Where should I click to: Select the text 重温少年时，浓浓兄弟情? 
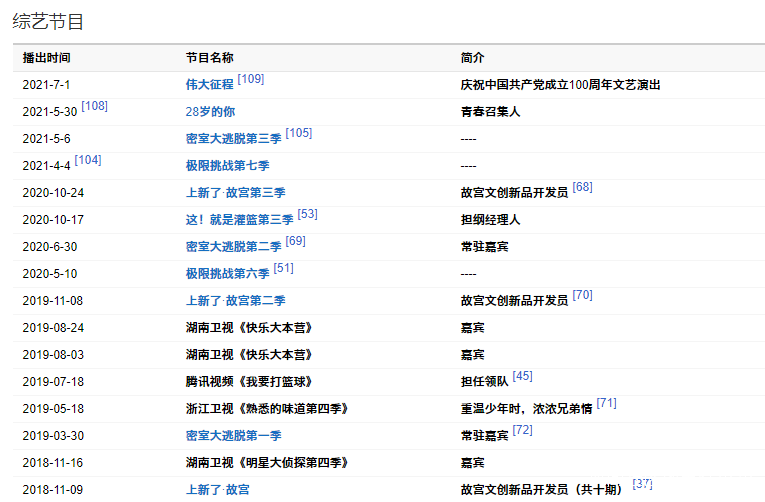(526, 409)
